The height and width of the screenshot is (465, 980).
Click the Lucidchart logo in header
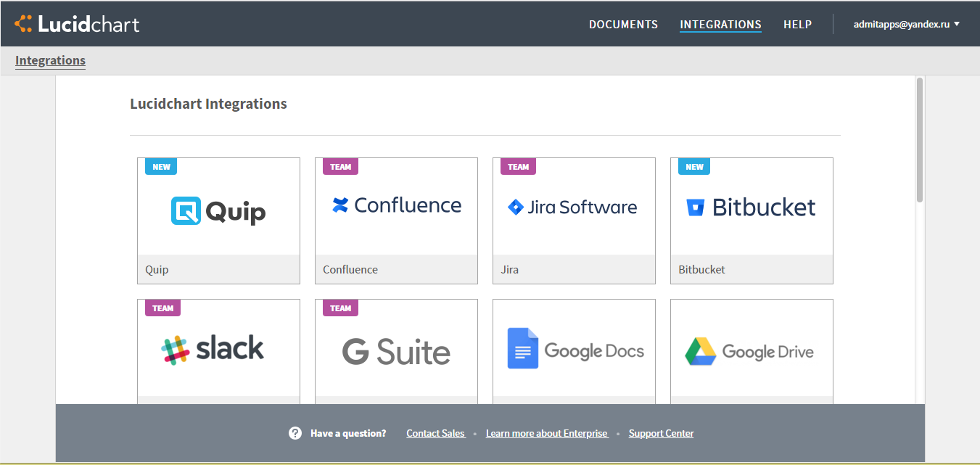77,24
